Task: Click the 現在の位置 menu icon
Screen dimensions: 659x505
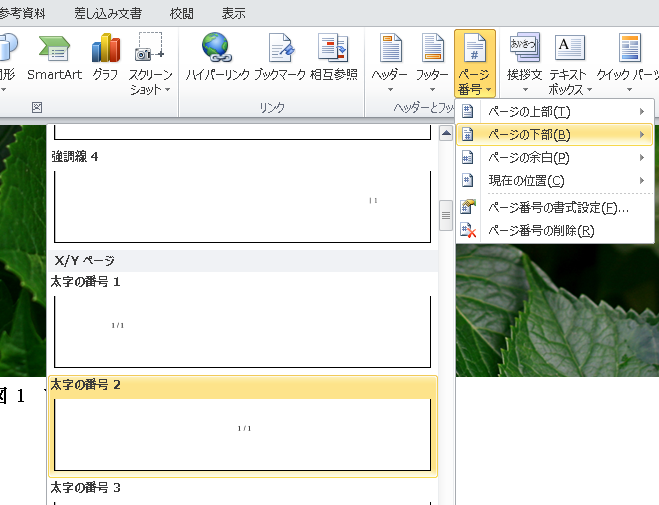Action: point(467,181)
